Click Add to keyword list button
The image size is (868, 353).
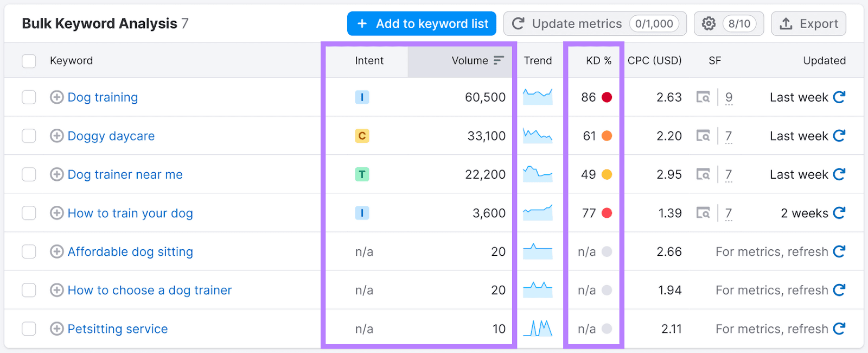point(422,24)
